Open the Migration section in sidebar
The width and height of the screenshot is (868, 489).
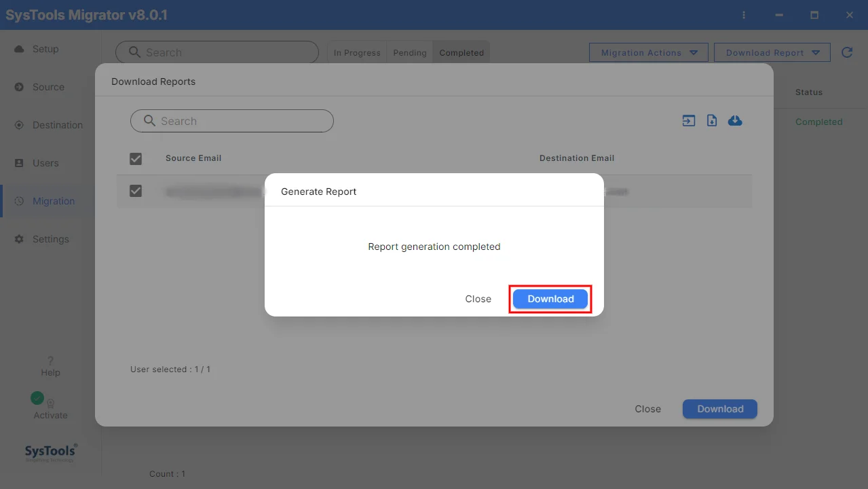(x=54, y=201)
